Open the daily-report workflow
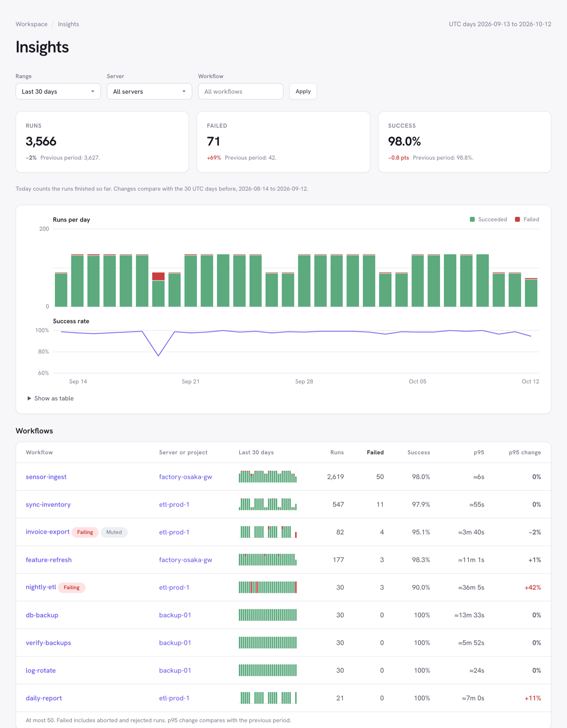567x728 pixels. tap(44, 698)
